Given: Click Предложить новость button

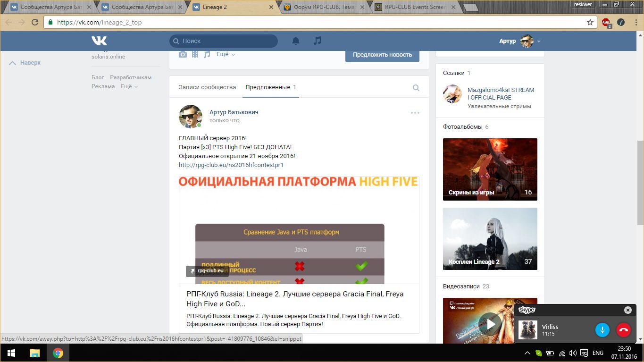Looking at the screenshot, I should click(382, 54).
